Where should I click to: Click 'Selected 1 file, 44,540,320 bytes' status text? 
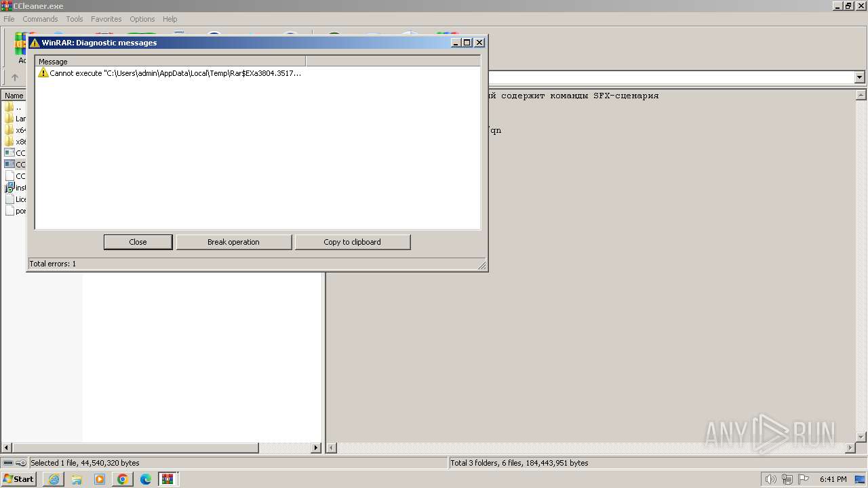pyautogui.click(x=85, y=463)
